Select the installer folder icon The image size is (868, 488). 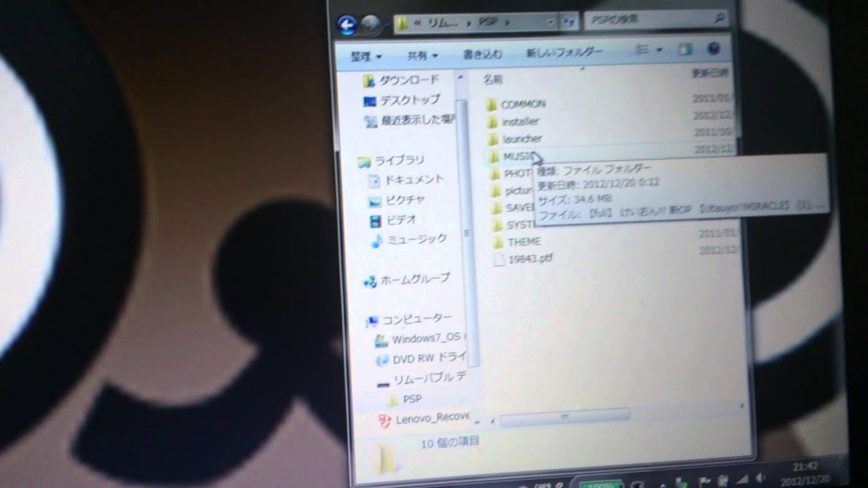(x=493, y=123)
